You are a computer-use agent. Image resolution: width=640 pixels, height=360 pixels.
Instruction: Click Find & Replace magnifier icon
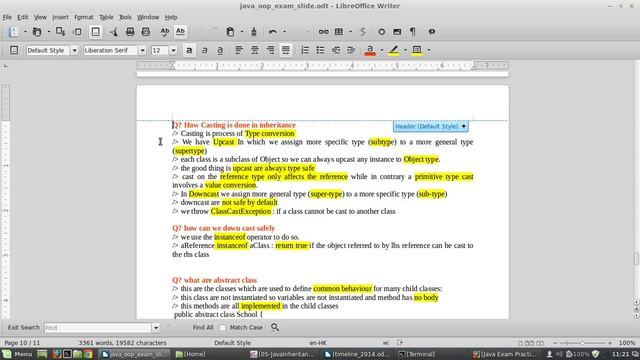(x=275, y=327)
